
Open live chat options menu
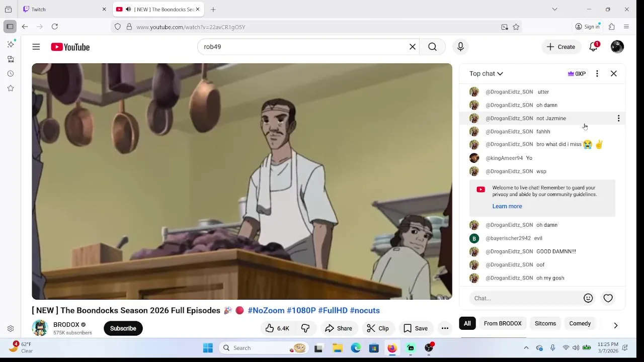tap(597, 73)
